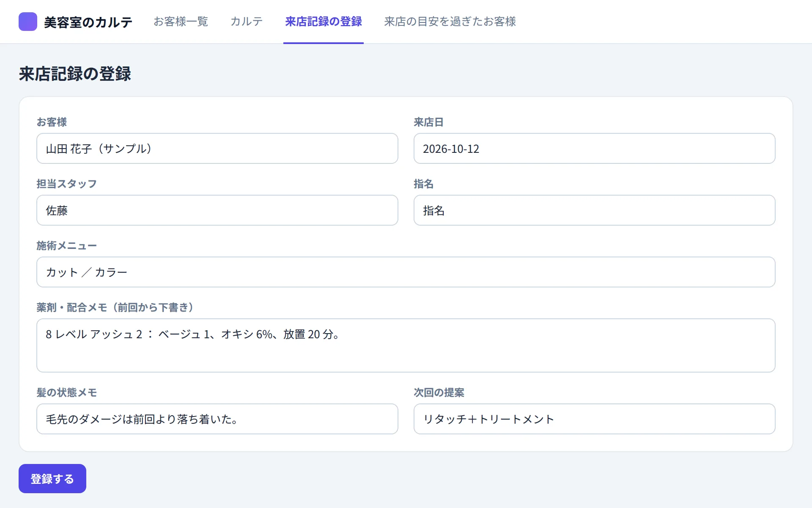The width and height of the screenshot is (812, 508).
Task: Open the 来店の目安を過ぎたお客様 tab
Action: [450, 22]
